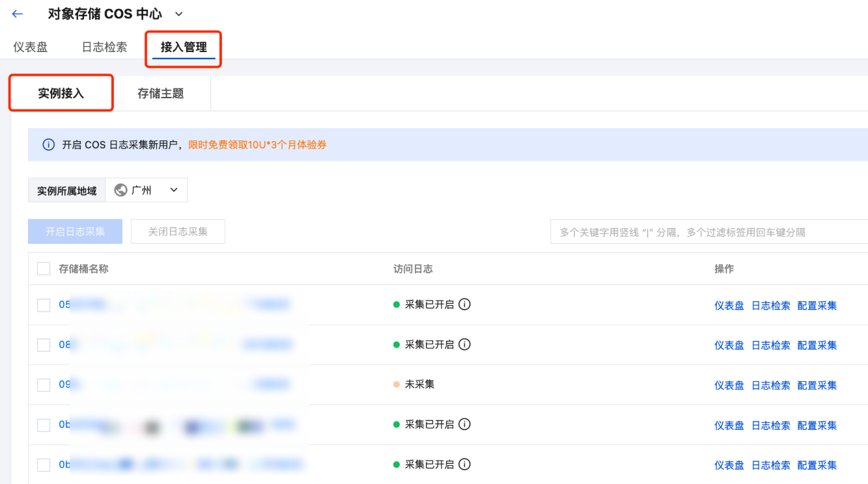This screenshot has height=484, width=868.
Task: Select the 接入管理 tab
Action: click(x=184, y=47)
